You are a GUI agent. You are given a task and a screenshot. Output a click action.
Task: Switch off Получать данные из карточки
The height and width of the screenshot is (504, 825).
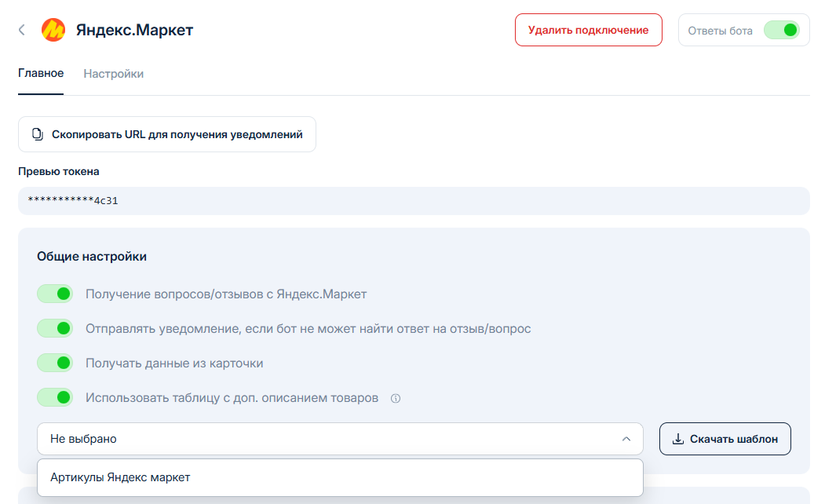[55, 363]
